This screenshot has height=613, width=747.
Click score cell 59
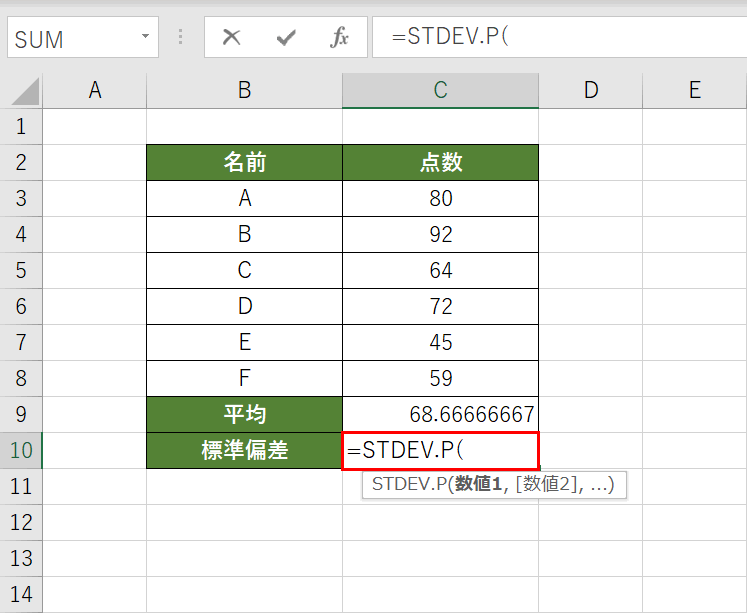(x=440, y=379)
